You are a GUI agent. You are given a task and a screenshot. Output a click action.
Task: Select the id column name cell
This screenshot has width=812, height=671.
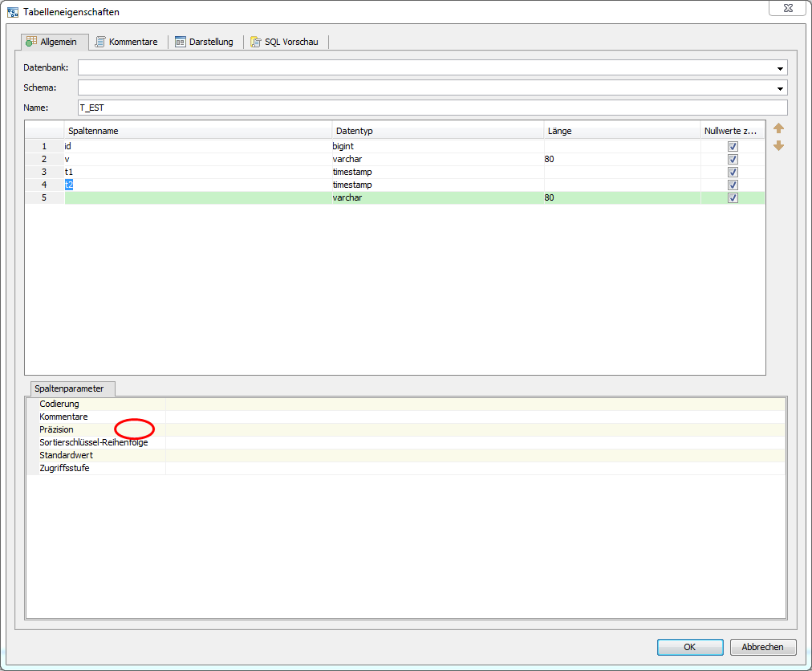(x=198, y=146)
